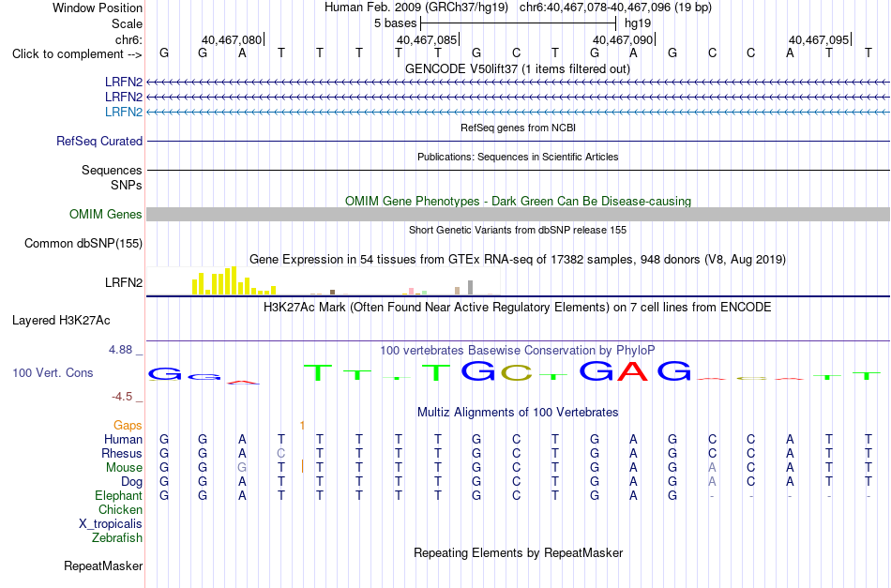This screenshot has height=588, width=891.
Task: Click the 100 Vert. Cons track label
Action: point(53,372)
